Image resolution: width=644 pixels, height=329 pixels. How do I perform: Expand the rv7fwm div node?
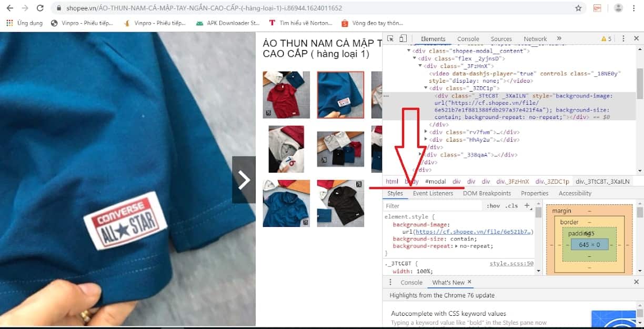[x=426, y=132]
